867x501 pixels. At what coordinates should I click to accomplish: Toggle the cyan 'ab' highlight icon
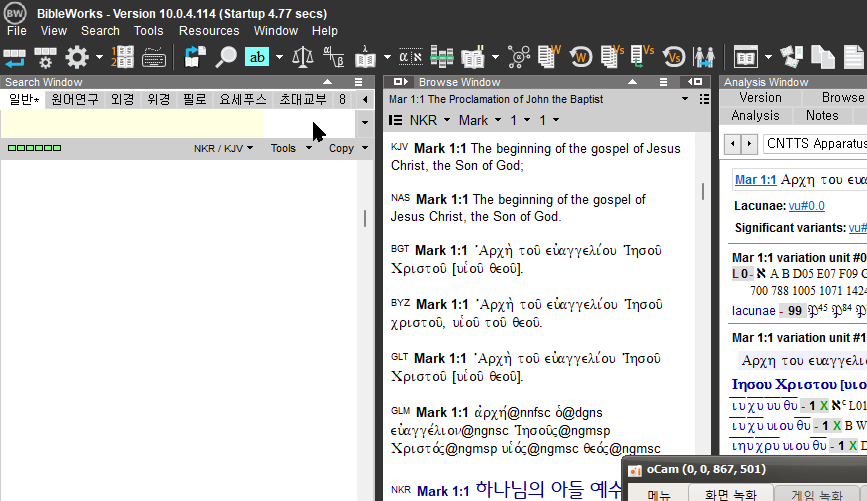pos(257,57)
